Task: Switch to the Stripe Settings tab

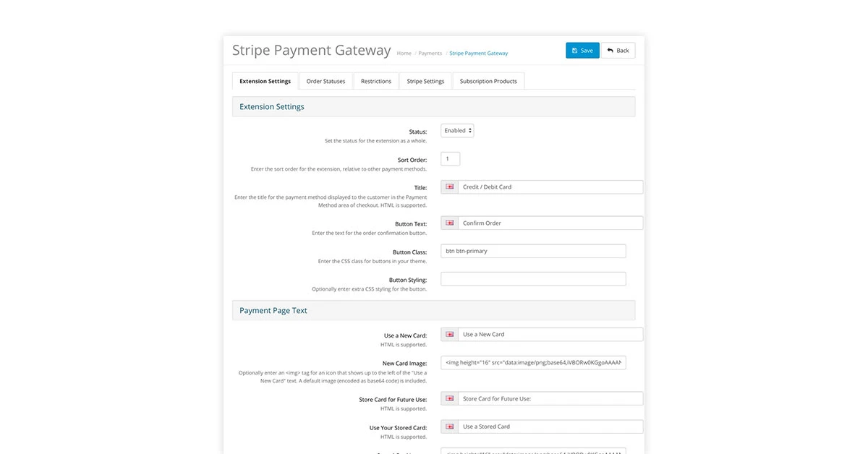Action: pyautogui.click(x=425, y=80)
